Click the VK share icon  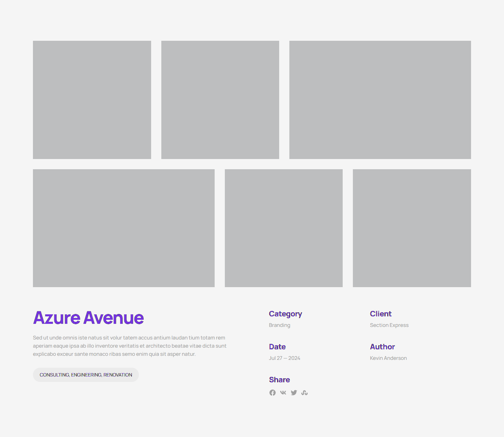283,393
